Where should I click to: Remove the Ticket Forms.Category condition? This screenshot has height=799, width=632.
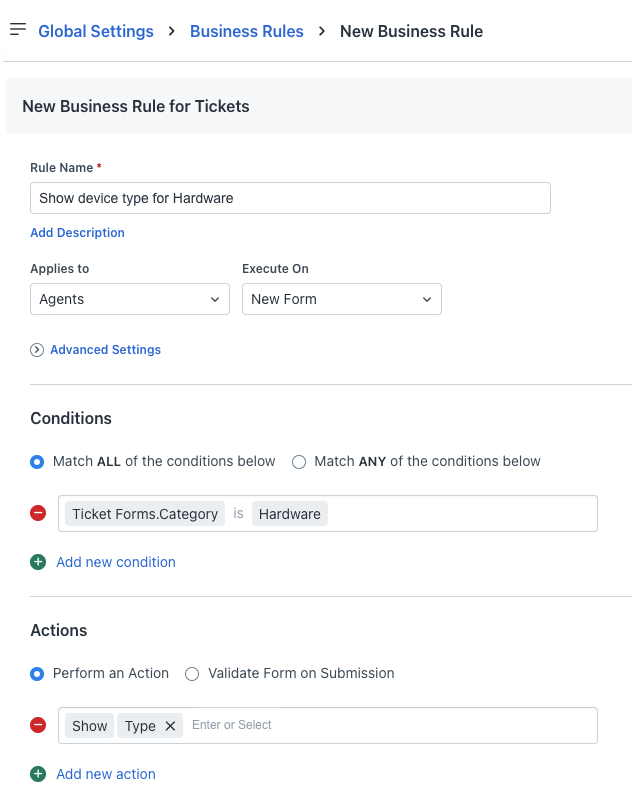click(x=38, y=513)
